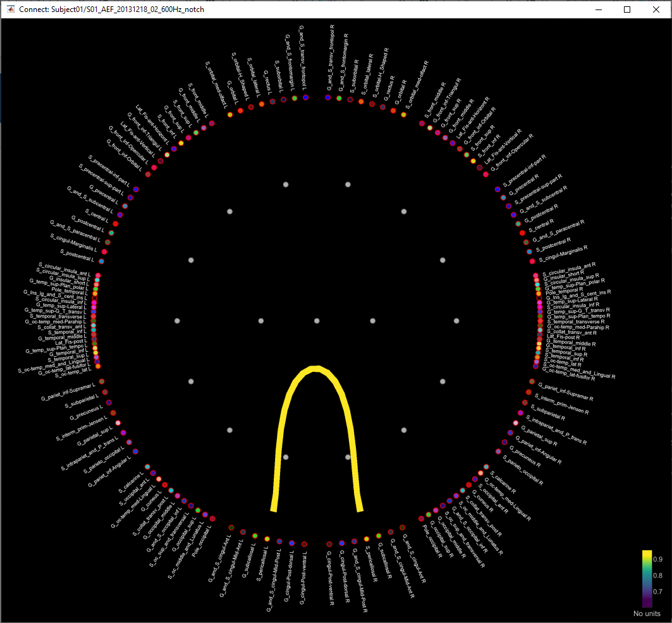
Task: Click the No units label under the colorbar
Action: pos(645,614)
